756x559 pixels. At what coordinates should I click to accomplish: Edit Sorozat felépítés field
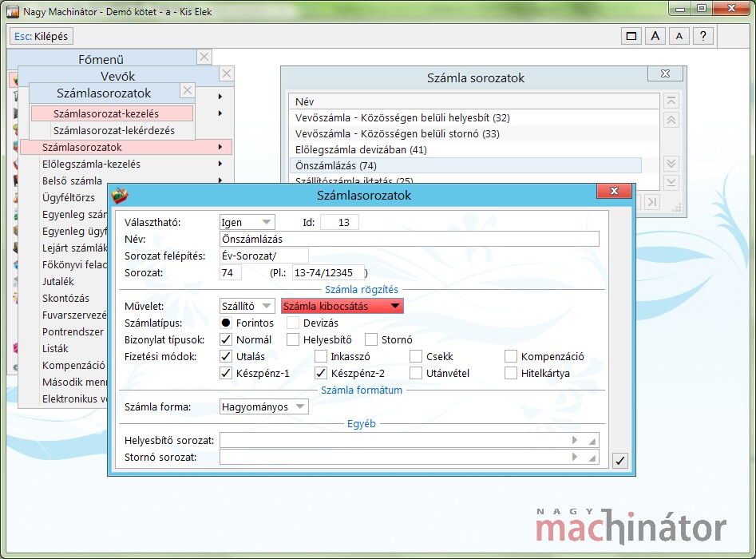tap(263, 256)
